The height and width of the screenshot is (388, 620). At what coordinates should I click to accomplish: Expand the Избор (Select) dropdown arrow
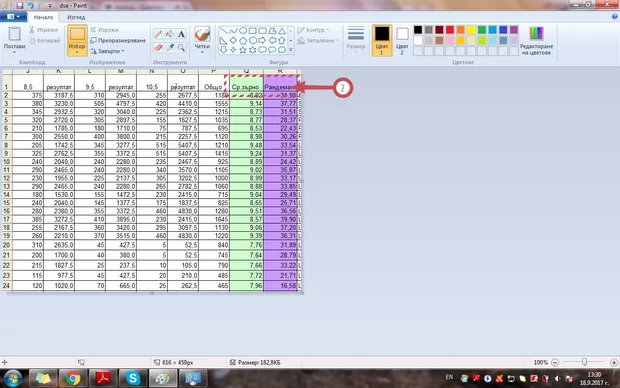point(77,52)
